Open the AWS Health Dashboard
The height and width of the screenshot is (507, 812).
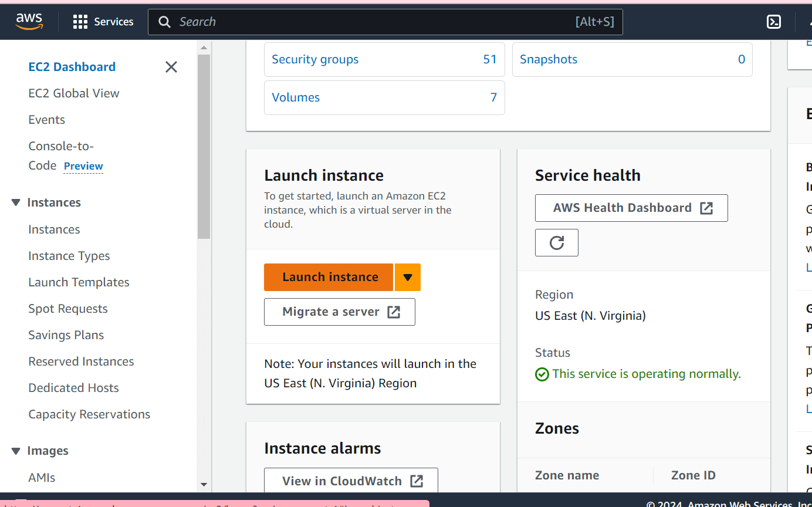click(631, 208)
